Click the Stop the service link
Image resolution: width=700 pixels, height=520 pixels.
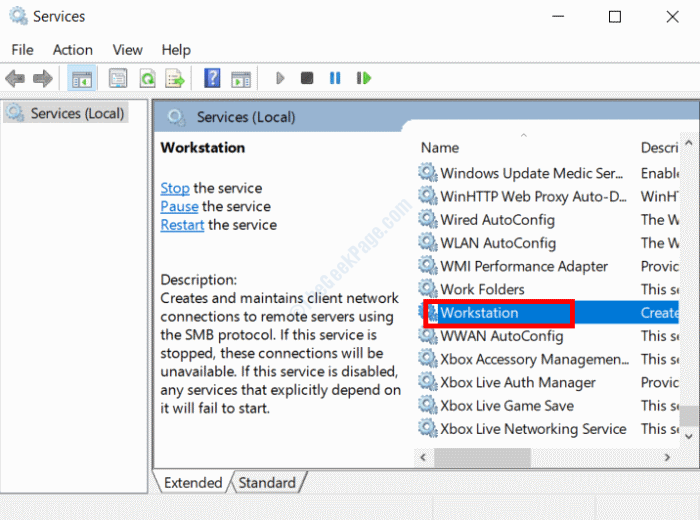tap(174, 188)
